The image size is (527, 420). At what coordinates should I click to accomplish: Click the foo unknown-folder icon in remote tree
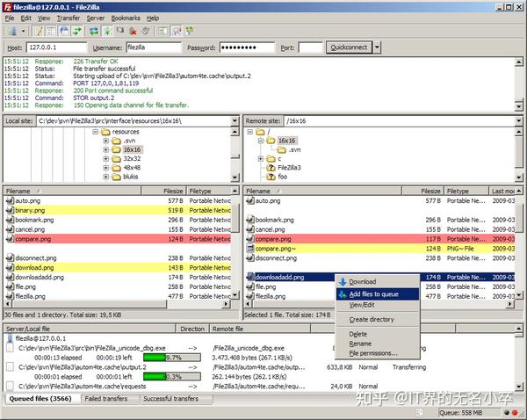point(271,177)
